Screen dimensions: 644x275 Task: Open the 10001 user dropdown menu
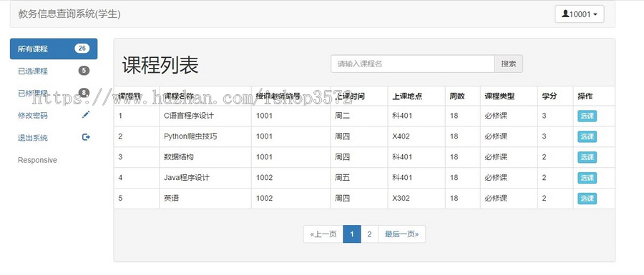coord(579,14)
